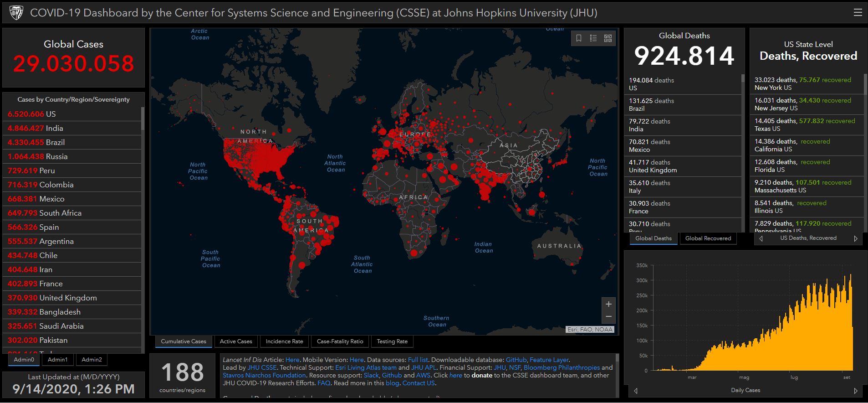Click the Johns Hopkins shield logo
Image resolution: width=868 pixels, height=403 pixels.
pyautogui.click(x=16, y=12)
